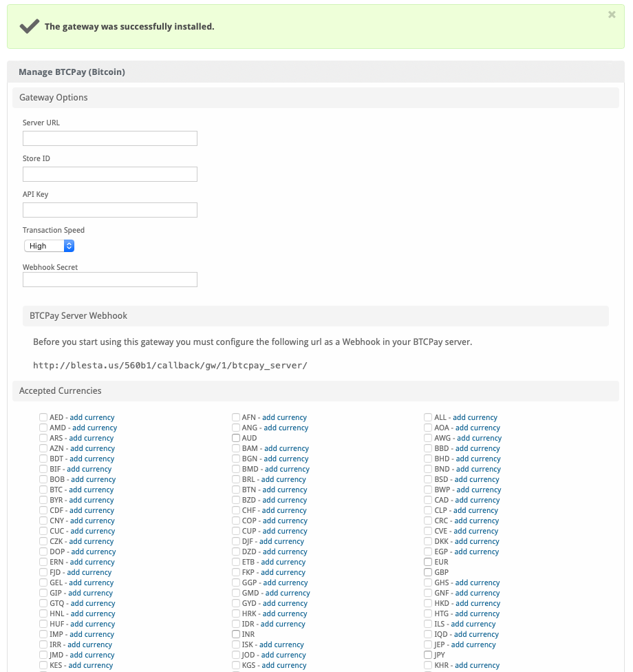Click the BTCPay webhook callback URL text
The height and width of the screenshot is (672, 633).
(x=170, y=366)
